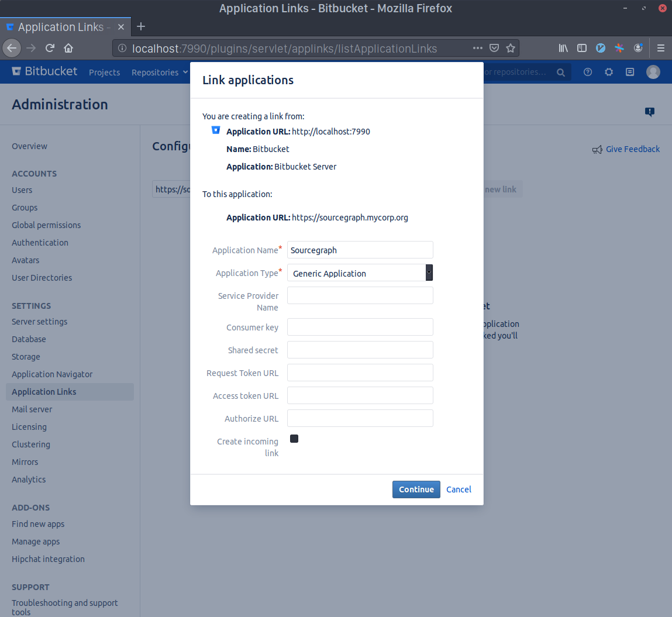Open Users in admin sidebar

tap(22, 190)
